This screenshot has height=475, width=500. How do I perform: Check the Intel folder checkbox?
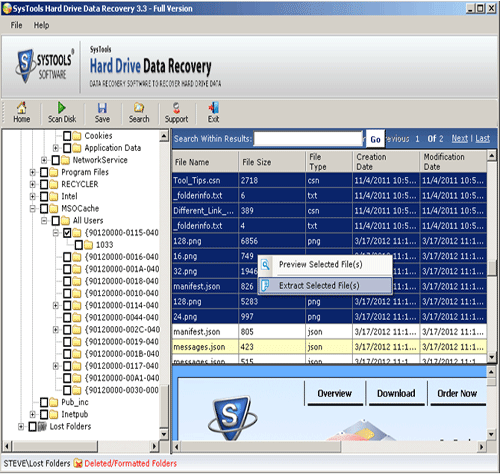(44, 196)
